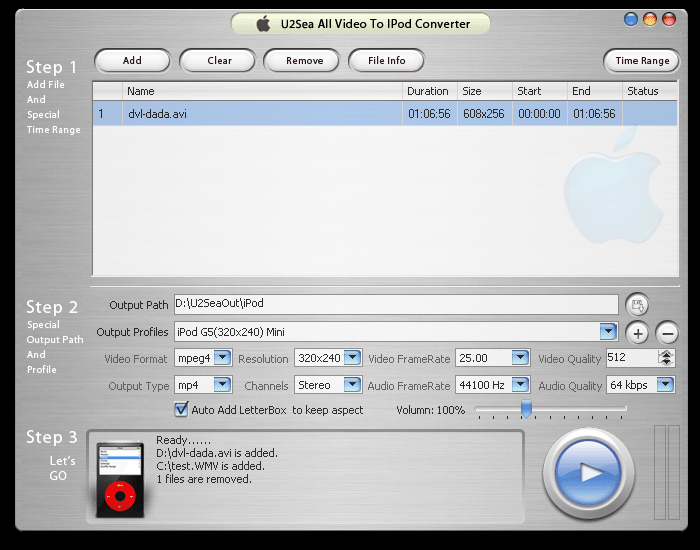
Task: Click the 01:06:56 end time cell
Action: tap(594, 114)
